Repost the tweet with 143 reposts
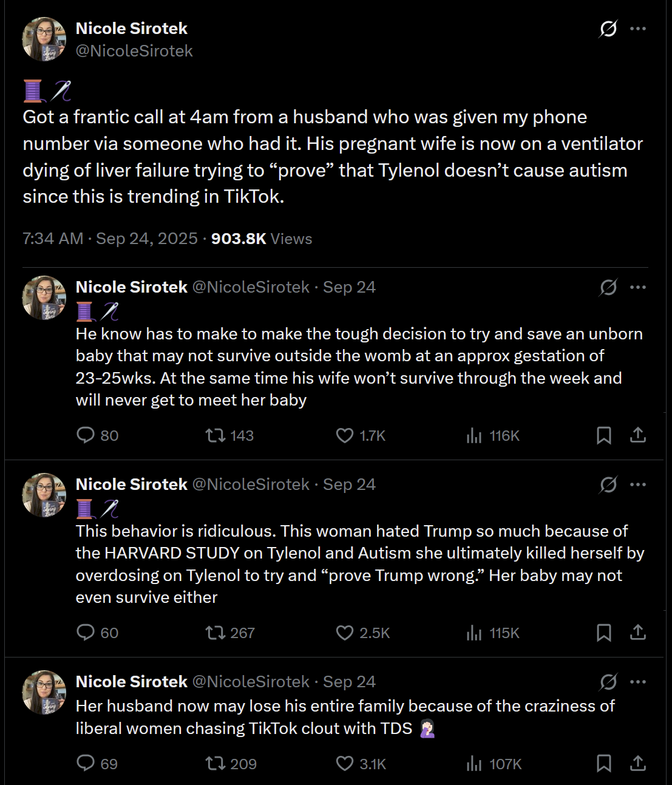The height and width of the screenshot is (785, 672). [216, 435]
